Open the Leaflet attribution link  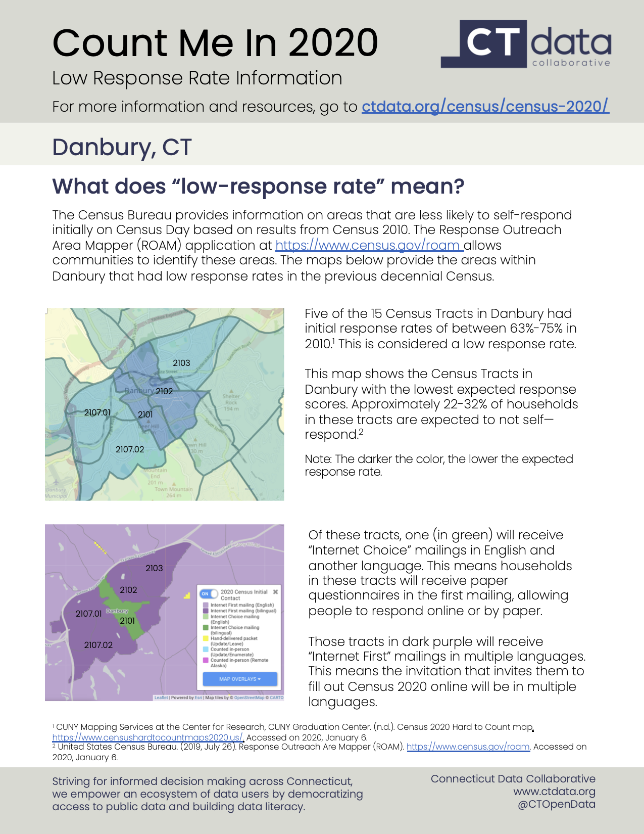(x=161, y=698)
